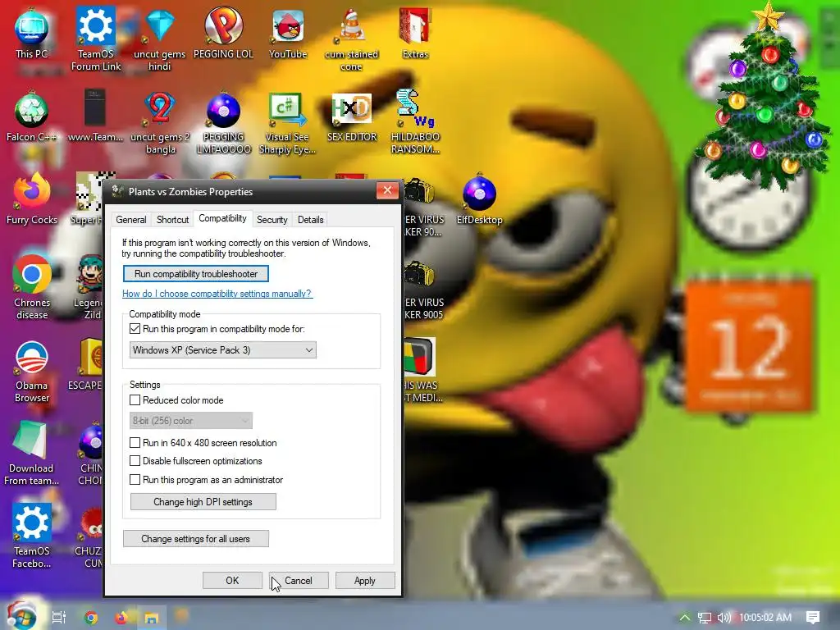Open the ElfDesktop ornament icon
The image size is (840, 630).
[479, 199]
